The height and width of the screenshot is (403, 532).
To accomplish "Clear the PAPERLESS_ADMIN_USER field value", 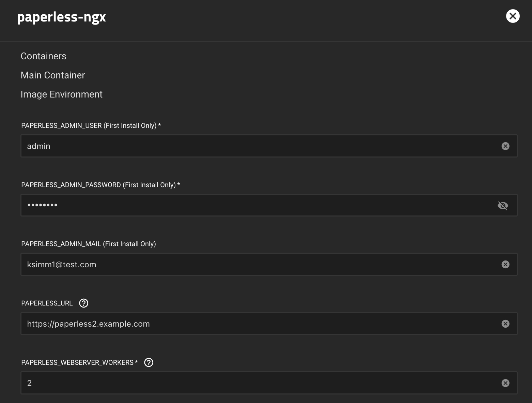I will pos(505,146).
